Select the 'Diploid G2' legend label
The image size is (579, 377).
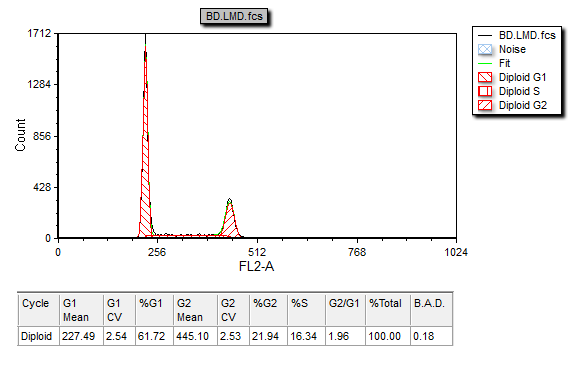tap(523, 105)
